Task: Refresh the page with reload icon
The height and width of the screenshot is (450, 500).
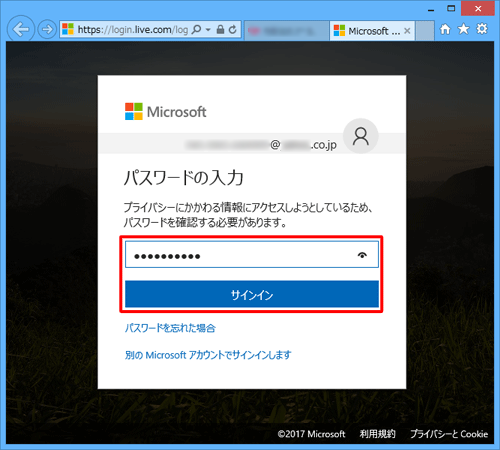Action: point(233,29)
